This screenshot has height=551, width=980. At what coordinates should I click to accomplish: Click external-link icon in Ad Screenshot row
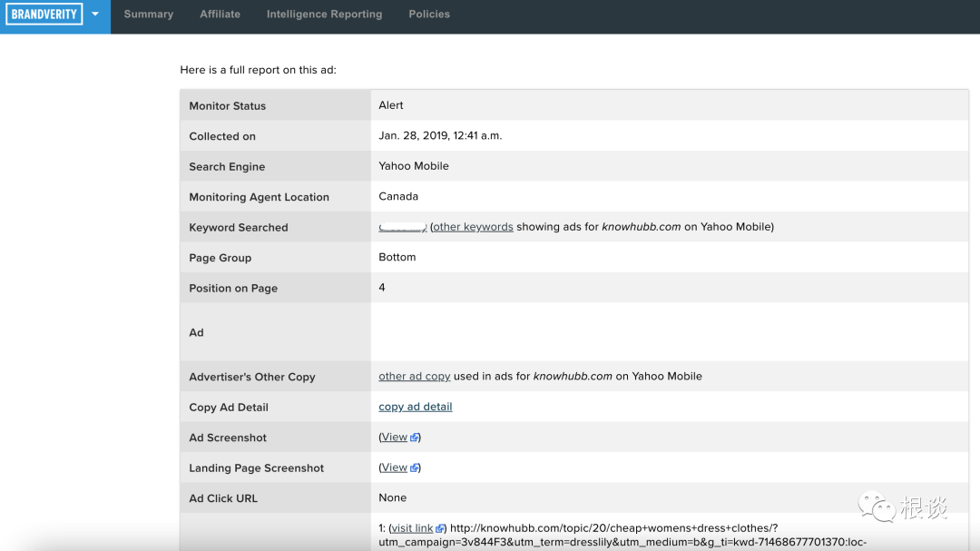414,438
